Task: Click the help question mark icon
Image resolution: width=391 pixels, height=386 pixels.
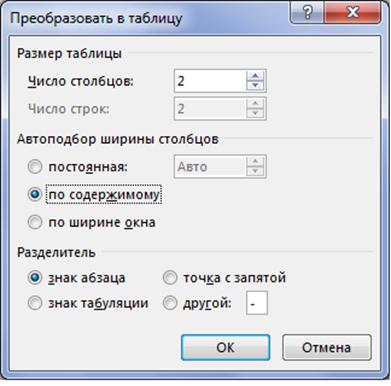Action: click(x=308, y=14)
